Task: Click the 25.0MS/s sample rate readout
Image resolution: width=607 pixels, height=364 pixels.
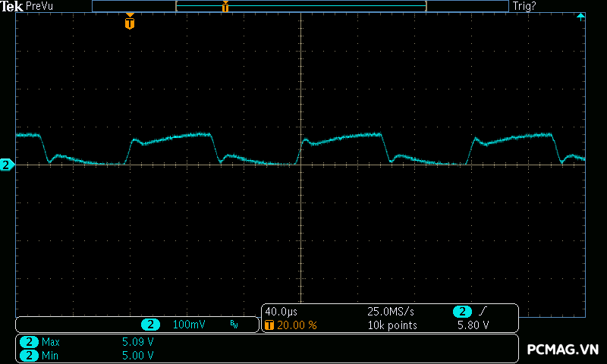Action: point(391,312)
